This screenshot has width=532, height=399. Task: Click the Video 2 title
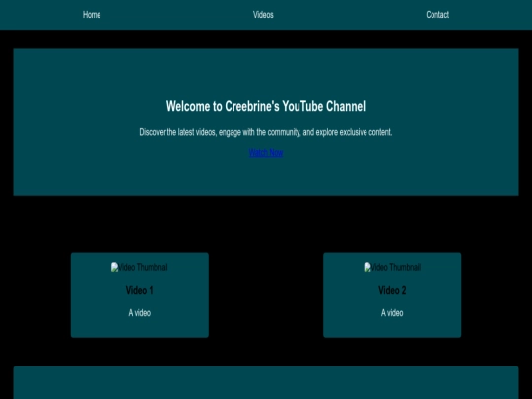[x=392, y=290]
